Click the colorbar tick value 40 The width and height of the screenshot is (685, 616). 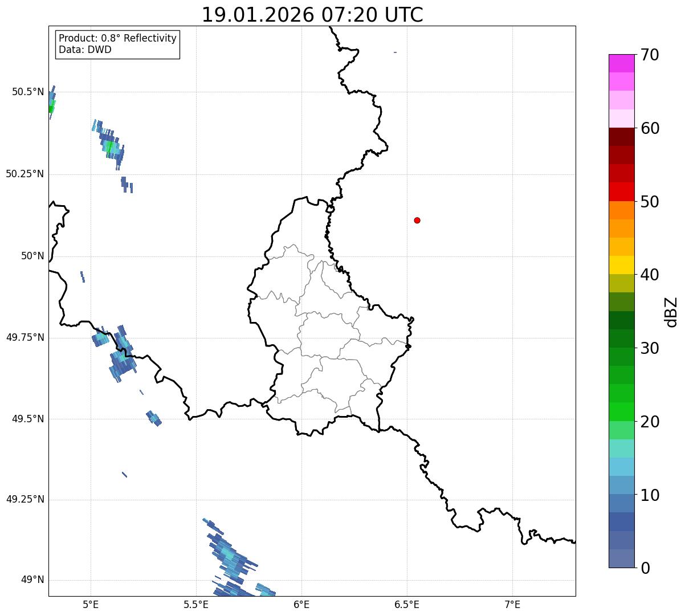(650, 275)
